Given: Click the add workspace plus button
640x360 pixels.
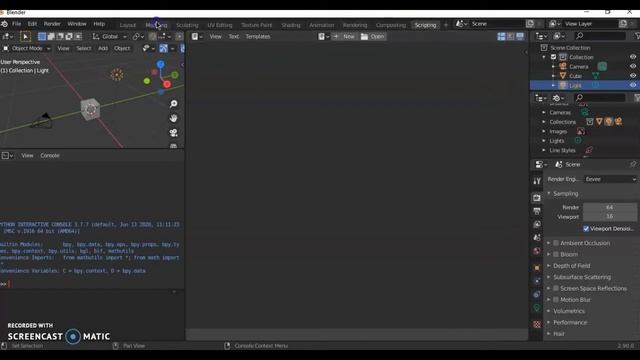Looking at the screenshot, I should 446,25.
